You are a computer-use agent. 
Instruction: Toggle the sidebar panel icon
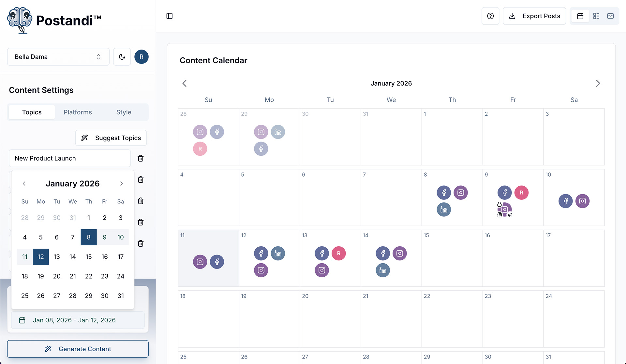point(169,16)
